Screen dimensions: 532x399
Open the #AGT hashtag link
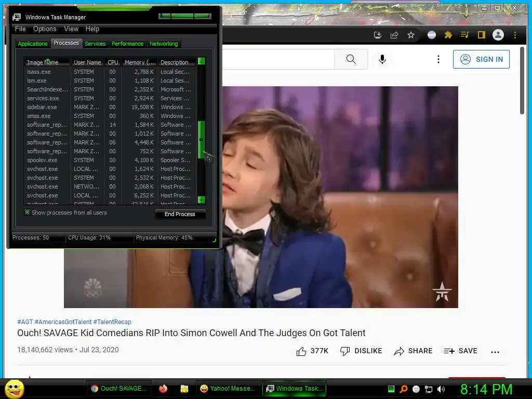click(x=25, y=322)
